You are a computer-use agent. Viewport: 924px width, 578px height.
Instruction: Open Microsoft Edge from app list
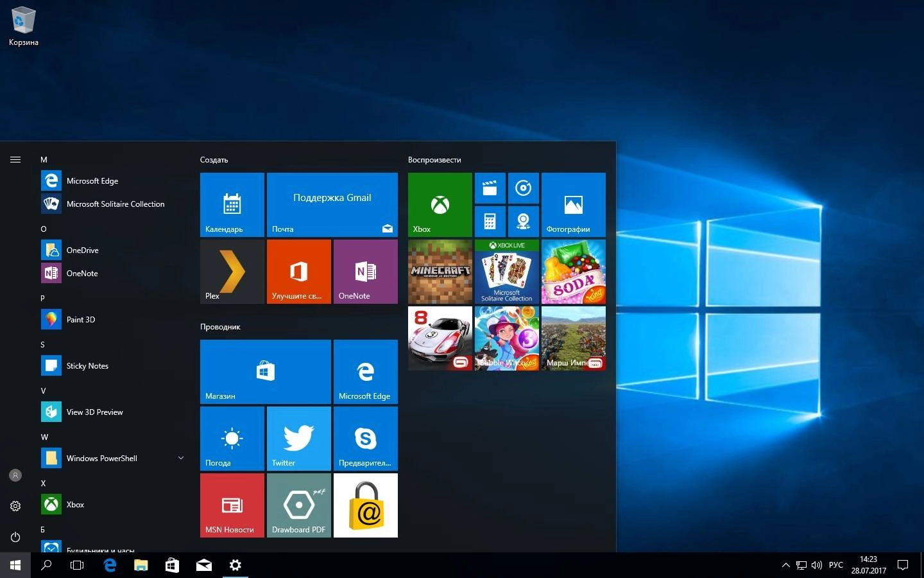tap(114, 181)
